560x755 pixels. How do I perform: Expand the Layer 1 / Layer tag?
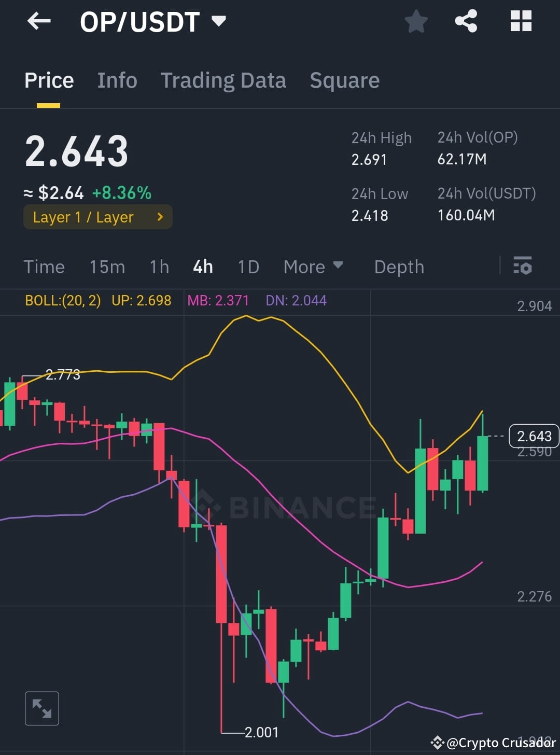coord(97,217)
